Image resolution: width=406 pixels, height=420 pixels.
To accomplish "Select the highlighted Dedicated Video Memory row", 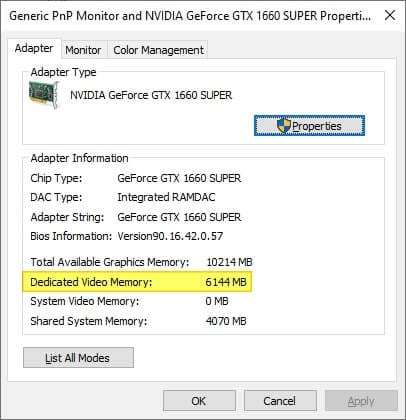I will 137,282.
